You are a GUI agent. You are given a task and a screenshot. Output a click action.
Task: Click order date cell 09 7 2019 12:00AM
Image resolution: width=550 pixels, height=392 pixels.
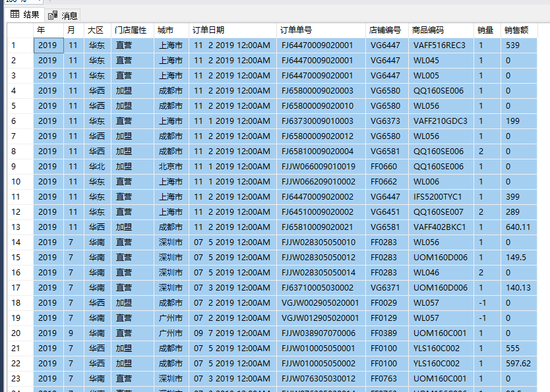[232, 333]
